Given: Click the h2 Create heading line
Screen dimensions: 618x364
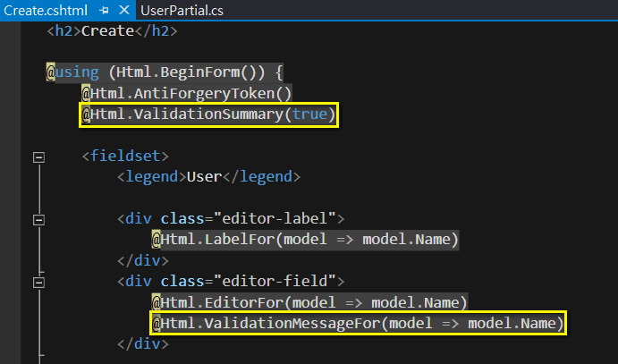Looking at the screenshot, I should coord(112,31).
